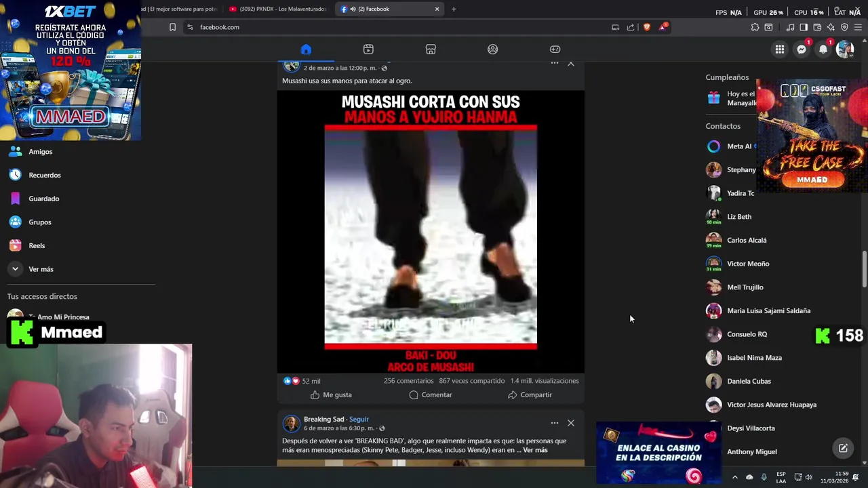Go to Facebook Home icon

306,49
